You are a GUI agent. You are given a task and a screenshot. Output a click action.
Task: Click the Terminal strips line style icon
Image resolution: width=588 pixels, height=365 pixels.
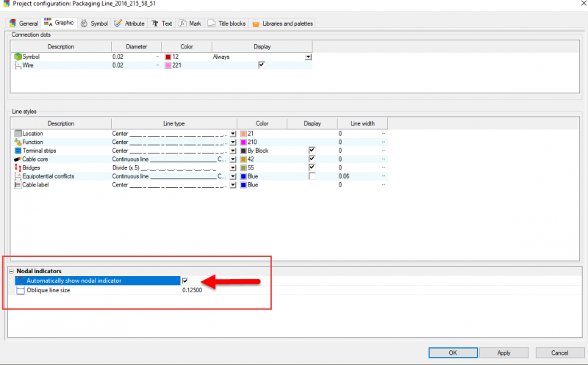[x=18, y=151]
